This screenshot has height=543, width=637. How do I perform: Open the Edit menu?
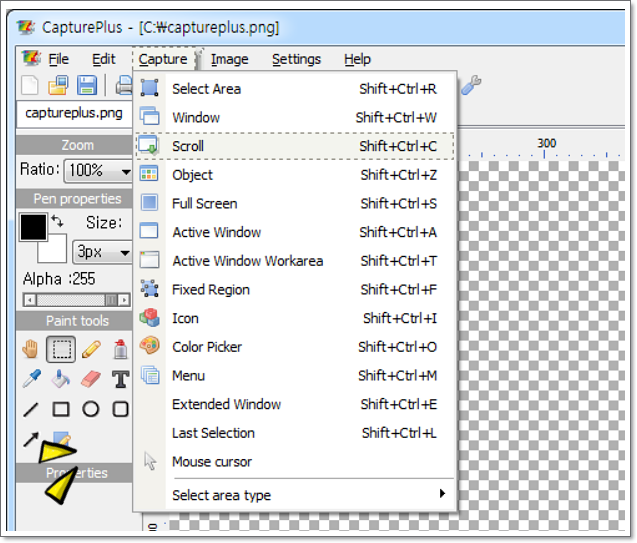click(x=104, y=59)
